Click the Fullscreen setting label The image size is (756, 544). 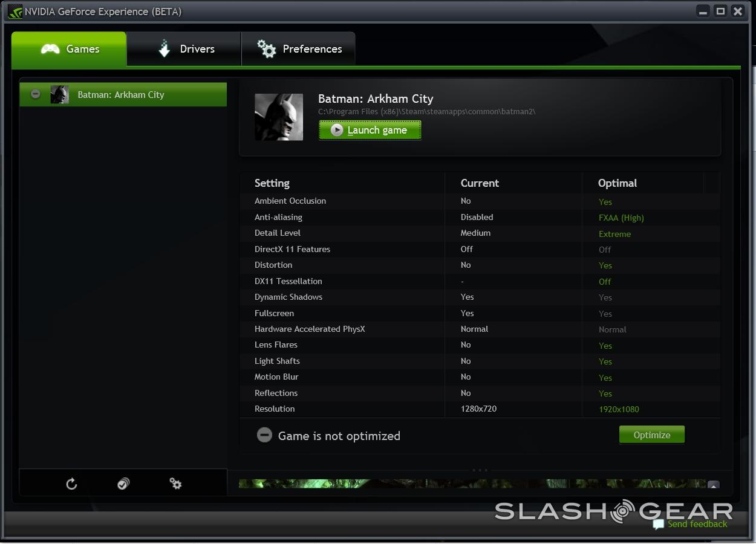[274, 313]
